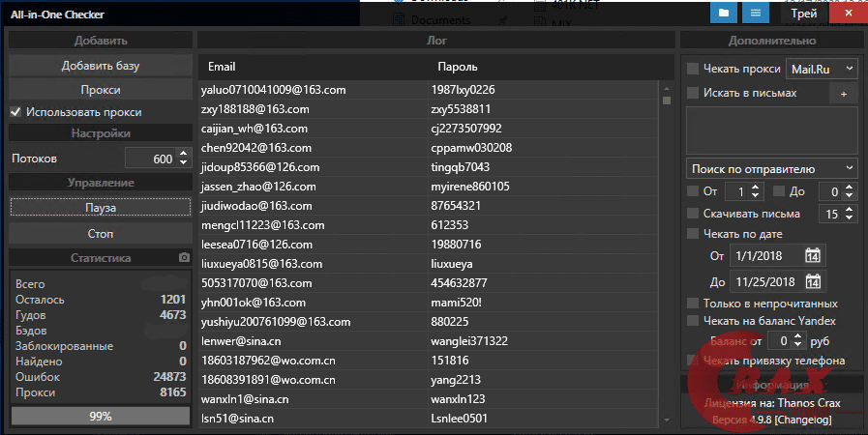The height and width of the screenshot is (435, 868).
Task: Enable Скачивать письма checkbox
Action: (693, 214)
